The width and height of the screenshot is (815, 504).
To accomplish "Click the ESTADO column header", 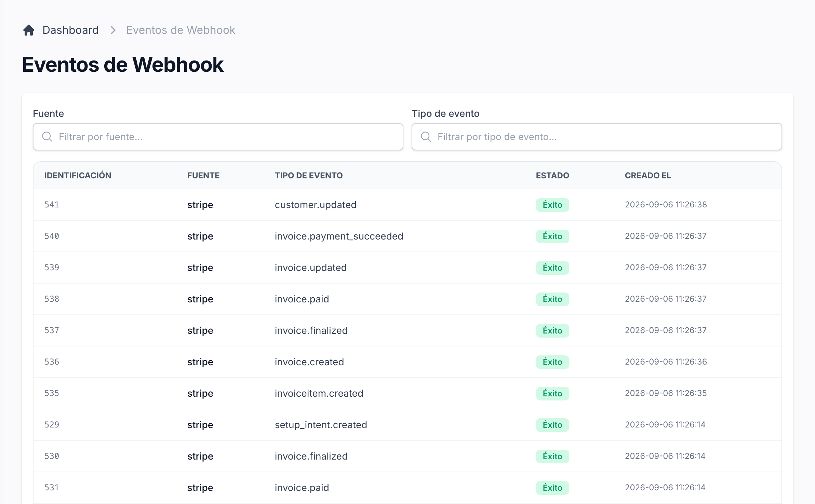I will pyautogui.click(x=552, y=175).
